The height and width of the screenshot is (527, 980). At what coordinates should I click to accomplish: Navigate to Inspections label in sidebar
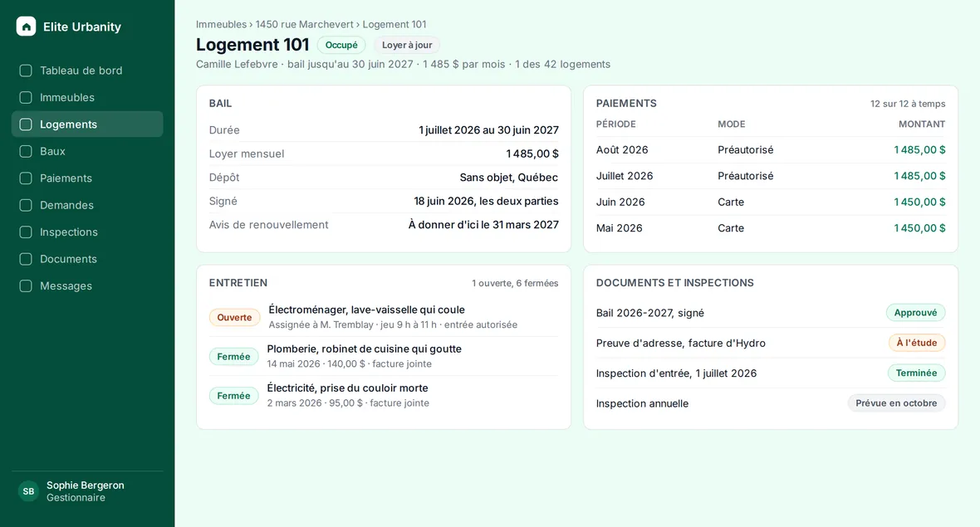(x=69, y=232)
